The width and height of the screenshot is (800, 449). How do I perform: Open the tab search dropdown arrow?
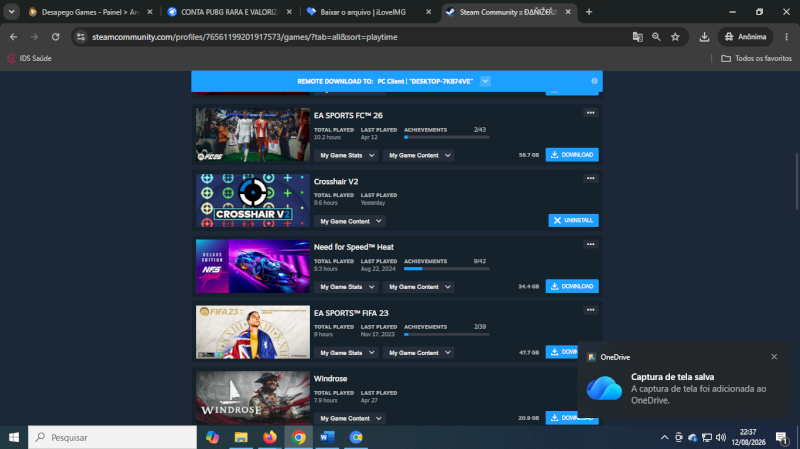11,12
